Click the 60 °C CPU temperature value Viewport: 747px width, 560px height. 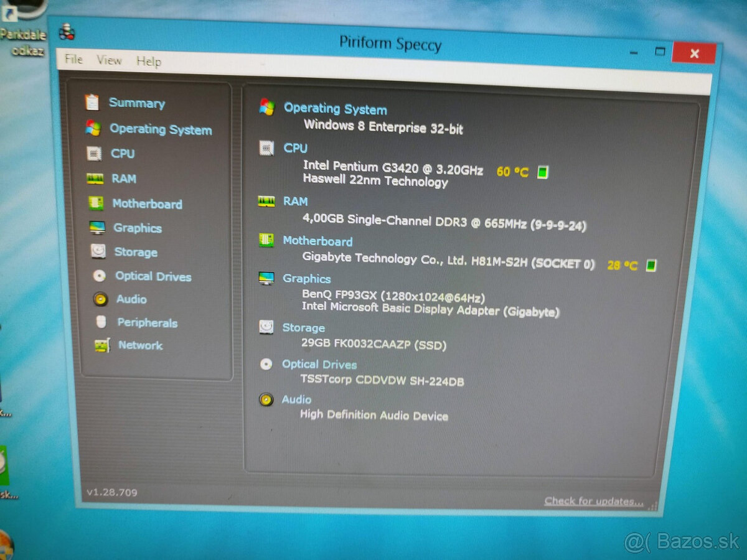click(x=512, y=172)
